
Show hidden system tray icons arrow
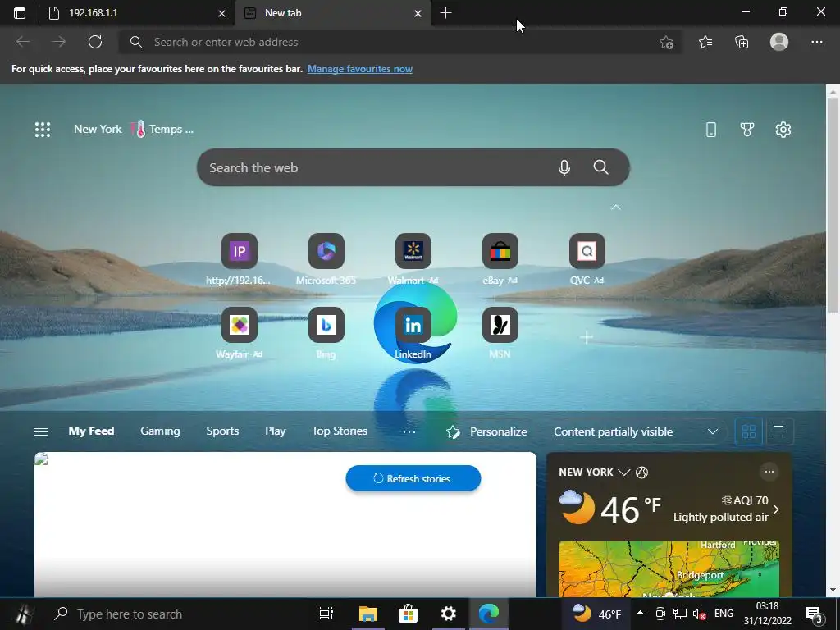pyautogui.click(x=640, y=613)
